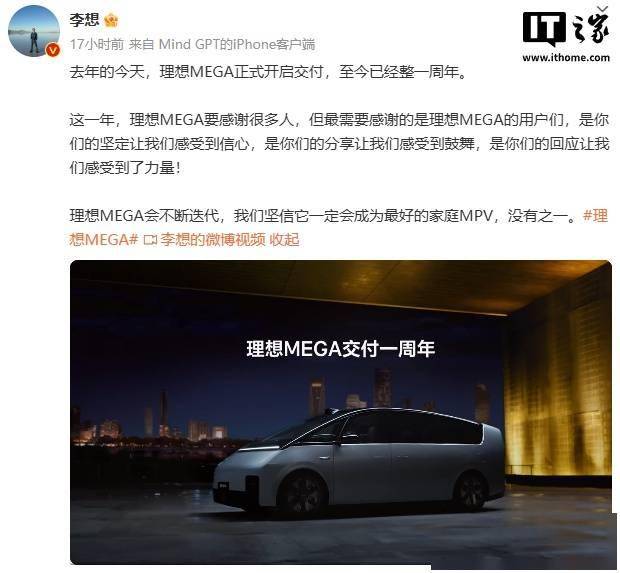Open the 李想的微博视频 link
The height and width of the screenshot is (573, 620).
212,240
